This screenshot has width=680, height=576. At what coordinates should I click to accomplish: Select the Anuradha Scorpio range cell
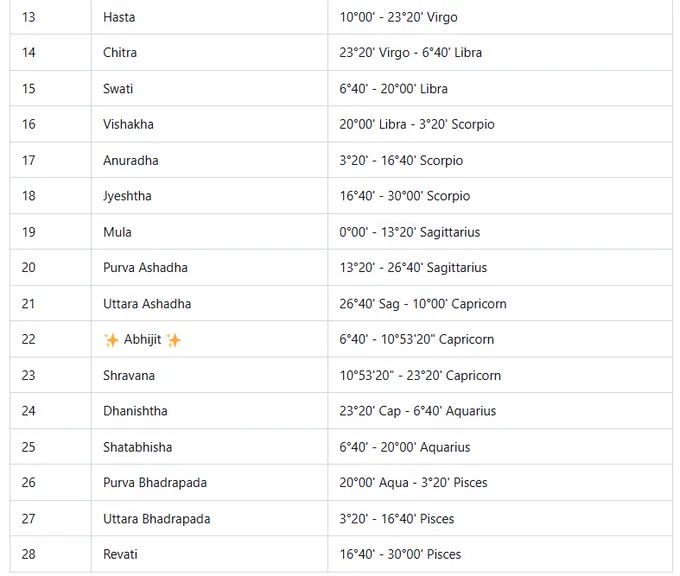[x=500, y=160]
